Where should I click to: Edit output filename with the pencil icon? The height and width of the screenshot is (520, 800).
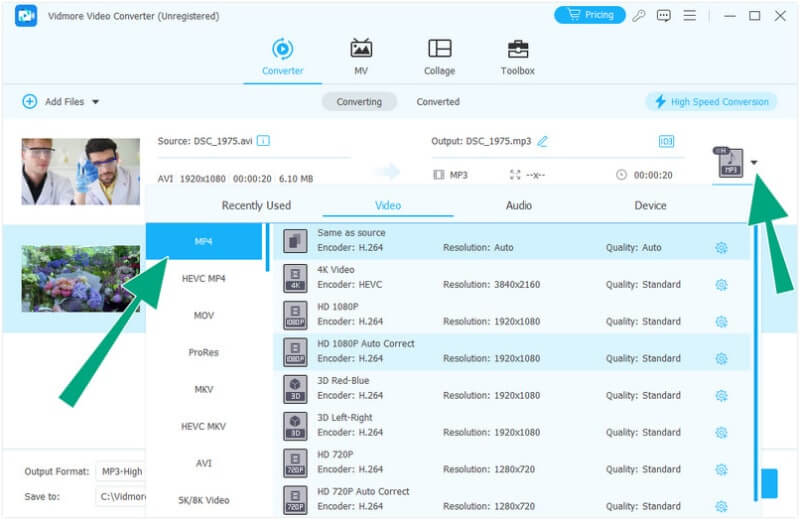coord(542,141)
